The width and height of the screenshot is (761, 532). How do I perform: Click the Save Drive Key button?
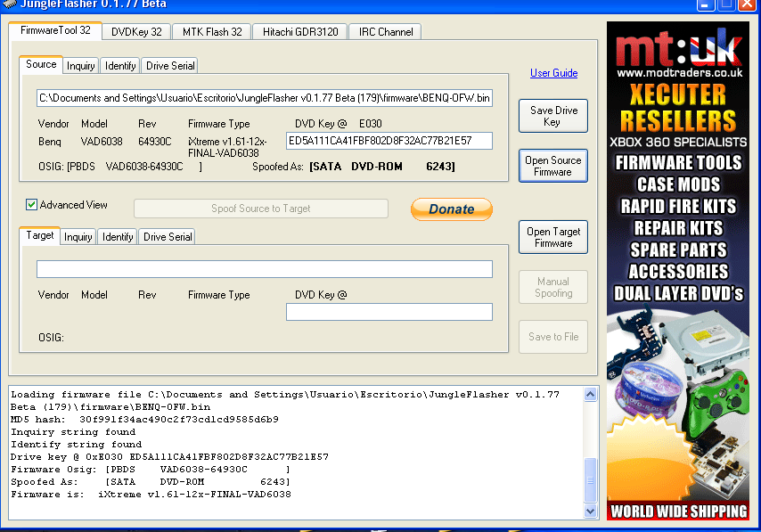(x=553, y=116)
